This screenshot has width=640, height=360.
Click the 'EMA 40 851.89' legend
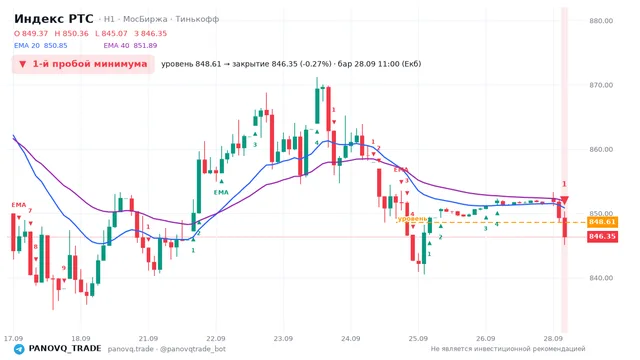tap(130, 46)
